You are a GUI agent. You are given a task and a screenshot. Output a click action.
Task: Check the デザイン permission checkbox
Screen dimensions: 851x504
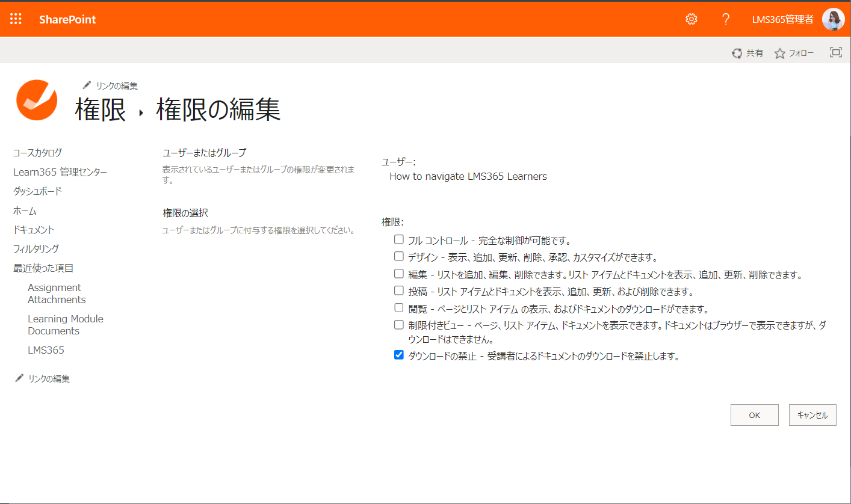[x=398, y=256]
